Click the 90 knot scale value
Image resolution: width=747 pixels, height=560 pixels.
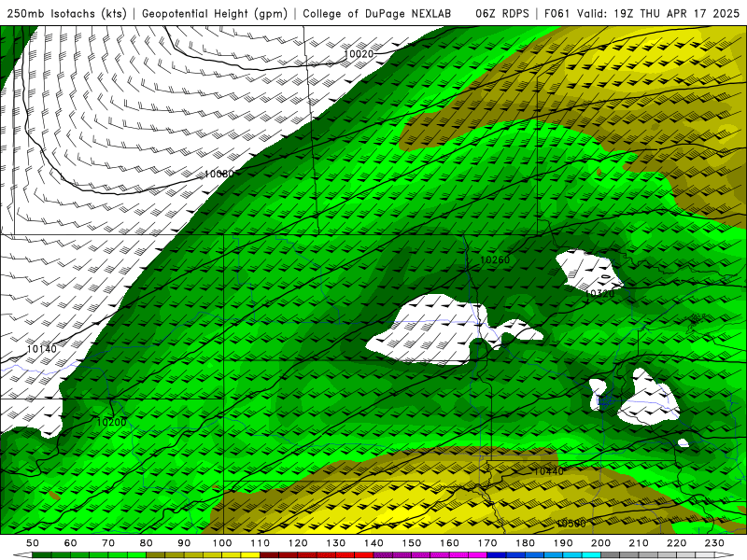[x=184, y=543]
